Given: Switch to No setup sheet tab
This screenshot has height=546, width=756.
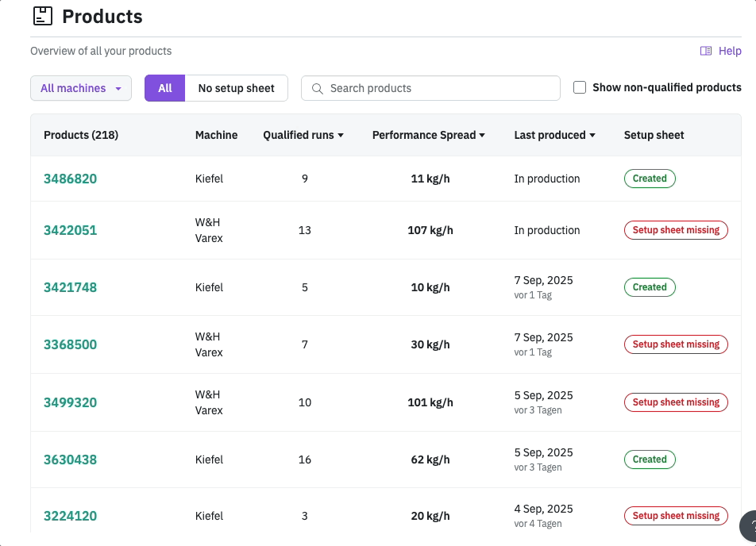Looking at the screenshot, I should pyautogui.click(x=236, y=88).
